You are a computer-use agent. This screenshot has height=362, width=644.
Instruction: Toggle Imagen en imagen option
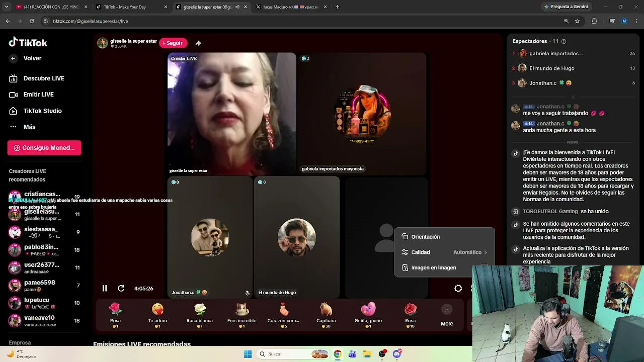(x=445, y=268)
